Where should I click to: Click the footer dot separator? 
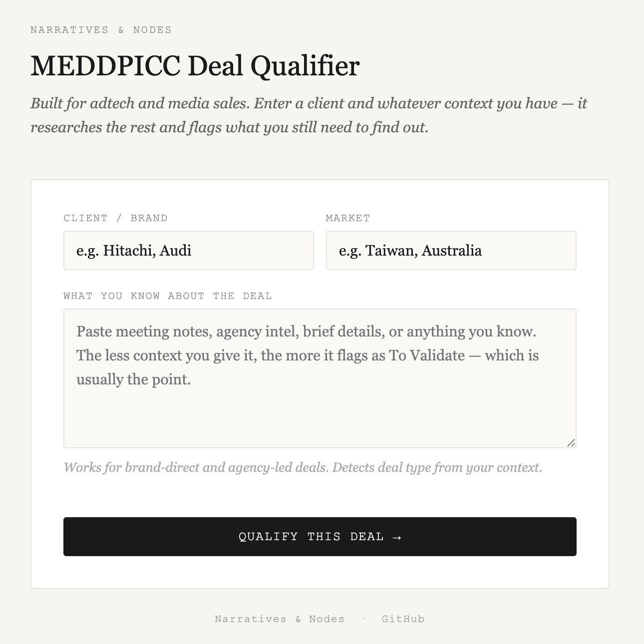(x=364, y=619)
